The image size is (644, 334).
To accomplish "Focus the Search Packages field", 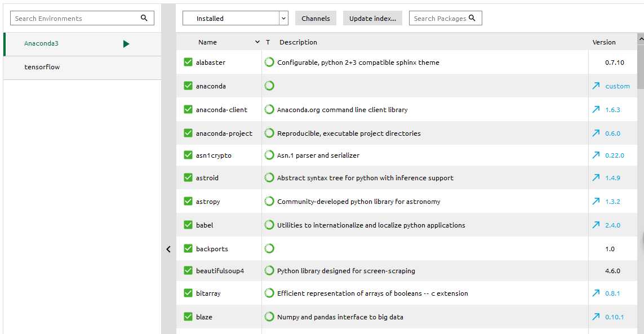I will pyautogui.click(x=445, y=18).
